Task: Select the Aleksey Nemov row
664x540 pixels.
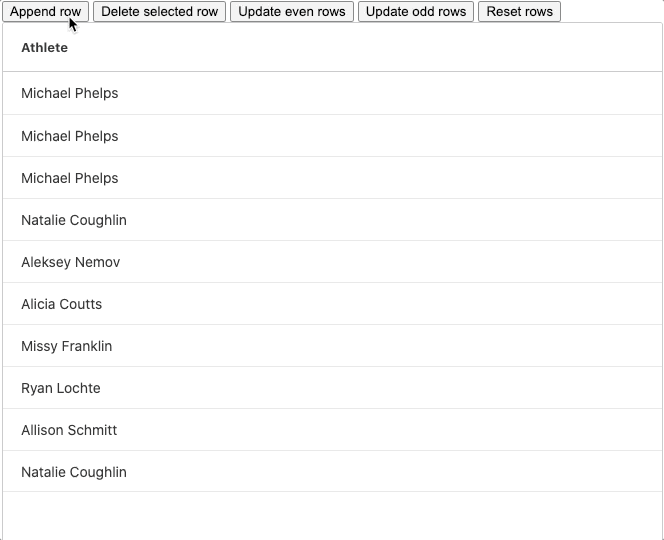Action: pyautogui.click(x=332, y=261)
